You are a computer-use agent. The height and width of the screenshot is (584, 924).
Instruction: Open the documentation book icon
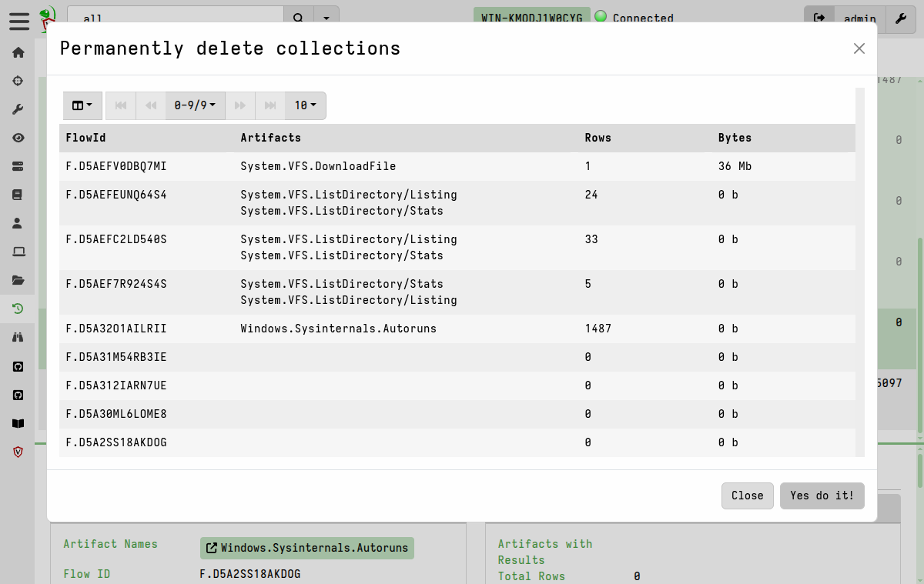coord(18,423)
